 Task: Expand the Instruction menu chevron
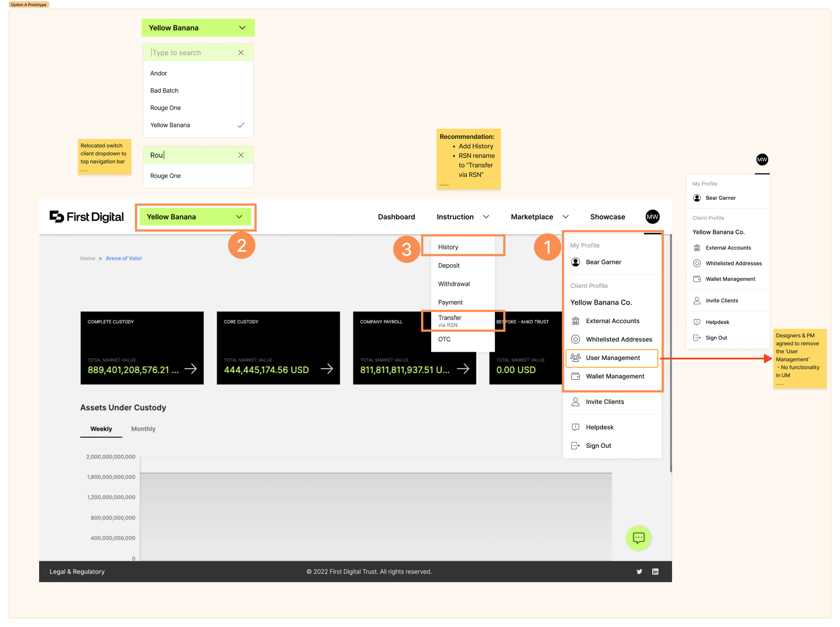486,217
